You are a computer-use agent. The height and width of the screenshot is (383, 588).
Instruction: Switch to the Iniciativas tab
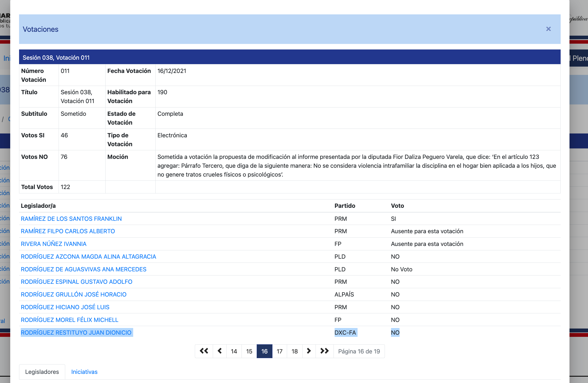click(x=84, y=372)
